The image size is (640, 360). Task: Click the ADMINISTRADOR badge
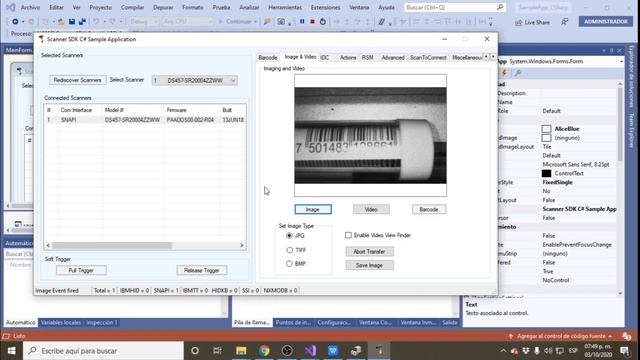(605, 22)
